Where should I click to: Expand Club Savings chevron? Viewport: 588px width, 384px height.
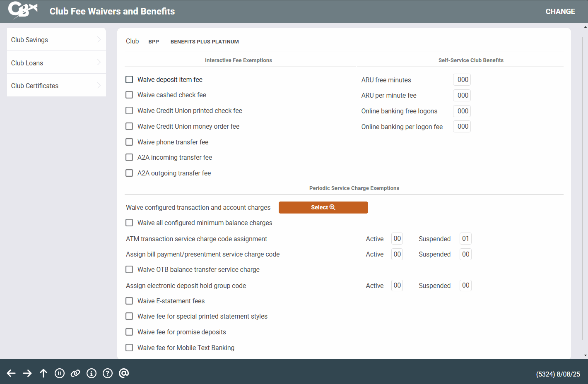coord(99,40)
